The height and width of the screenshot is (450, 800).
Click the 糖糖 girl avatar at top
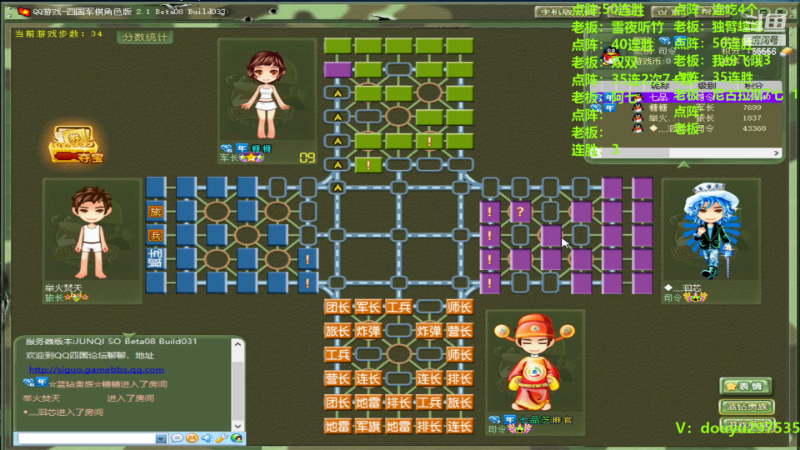pos(266,94)
